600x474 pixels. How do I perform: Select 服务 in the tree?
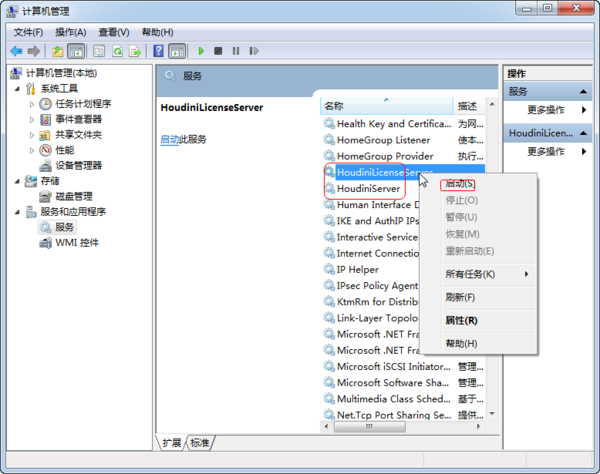(x=64, y=227)
